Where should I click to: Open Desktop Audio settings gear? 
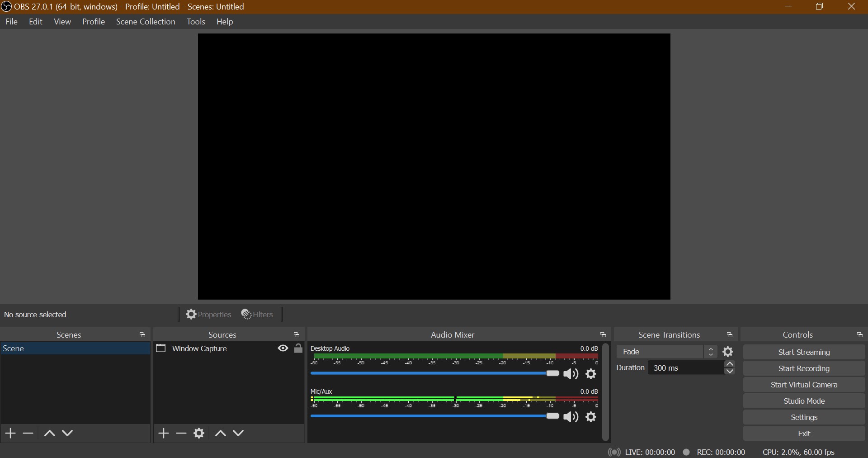pos(591,374)
